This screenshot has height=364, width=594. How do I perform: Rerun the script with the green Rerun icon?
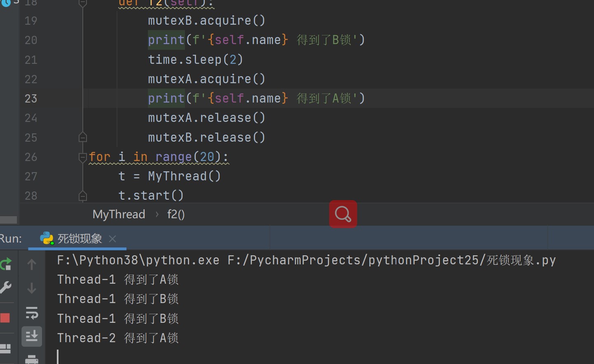click(6, 264)
